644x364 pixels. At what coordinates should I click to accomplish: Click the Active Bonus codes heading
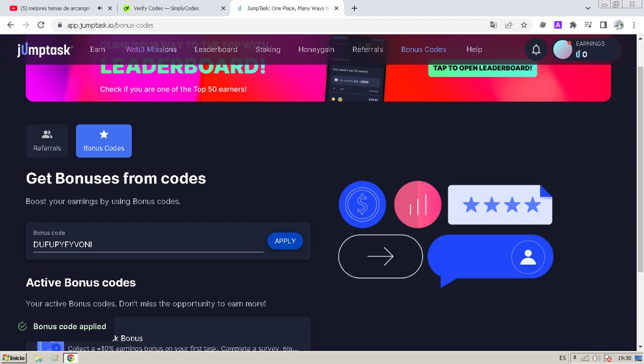point(81,282)
